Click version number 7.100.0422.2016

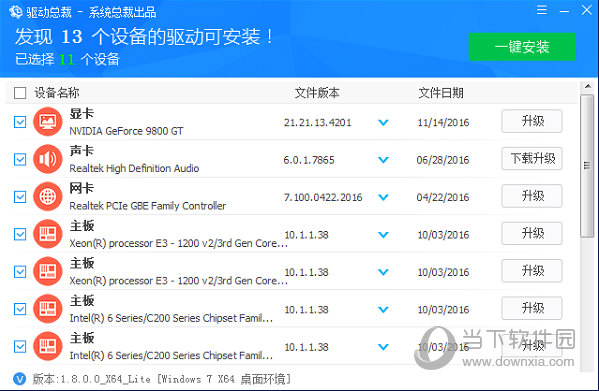[x=323, y=197]
